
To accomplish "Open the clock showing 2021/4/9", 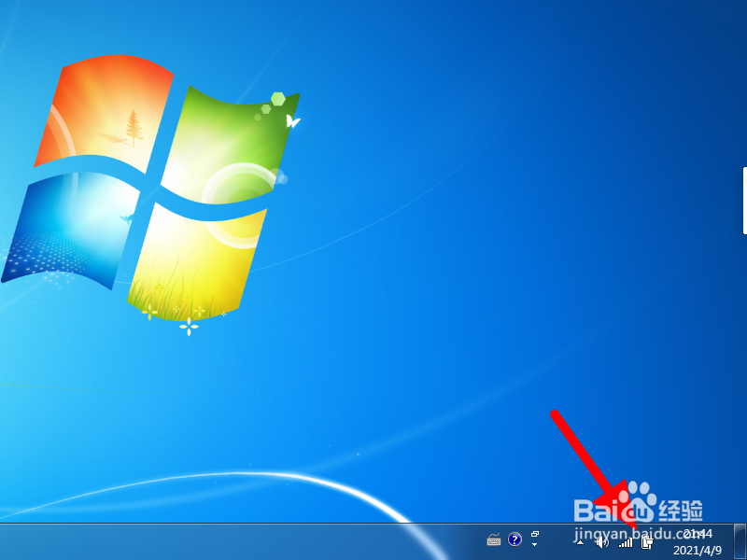I will 698,542.
